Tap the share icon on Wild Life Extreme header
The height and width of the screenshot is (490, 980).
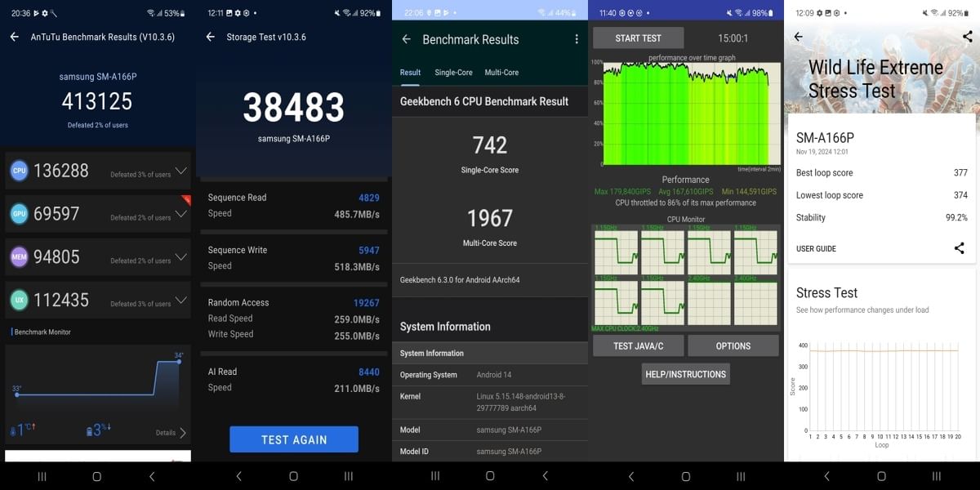pyautogui.click(x=967, y=36)
